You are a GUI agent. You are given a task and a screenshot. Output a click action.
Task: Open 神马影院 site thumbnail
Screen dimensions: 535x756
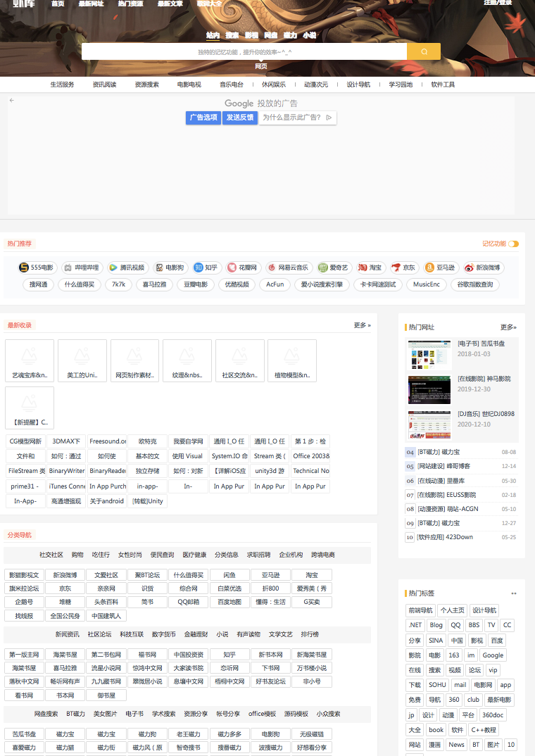click(429, 390)
